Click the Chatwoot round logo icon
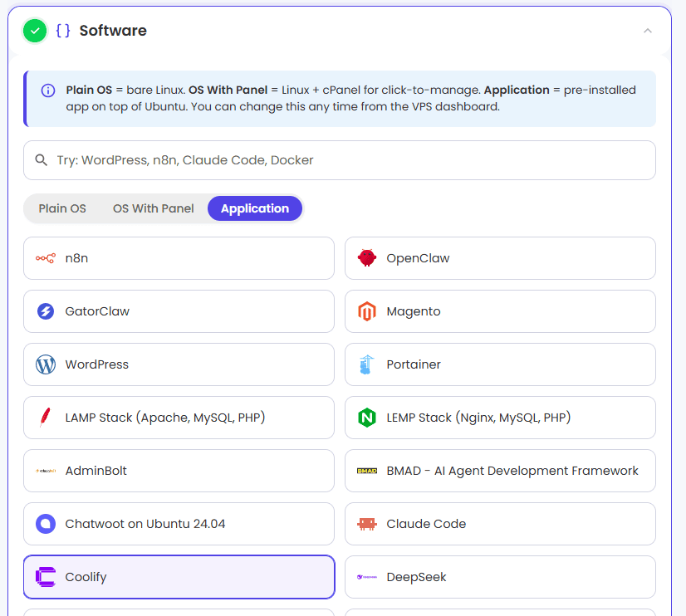686x616 pixels. coord(46,524)
